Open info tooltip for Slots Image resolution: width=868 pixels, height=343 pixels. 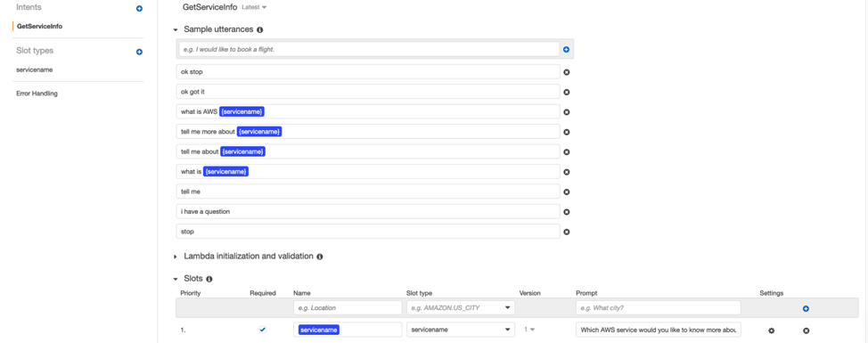coord(209,280)
